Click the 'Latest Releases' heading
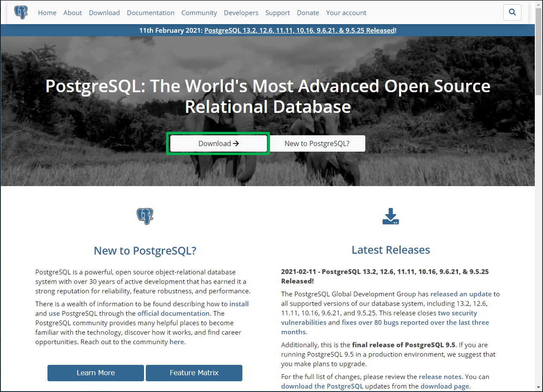 point(391,250)
